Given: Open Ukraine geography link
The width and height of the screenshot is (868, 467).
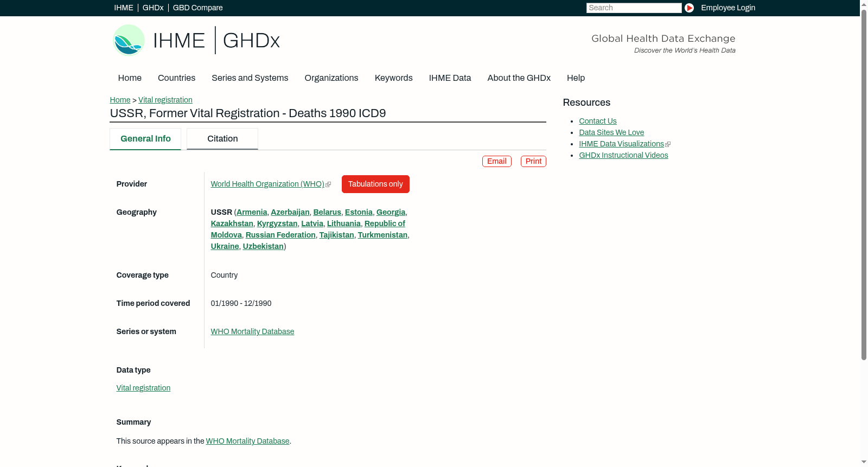Looking at the screenshot, I should [225, 247].
